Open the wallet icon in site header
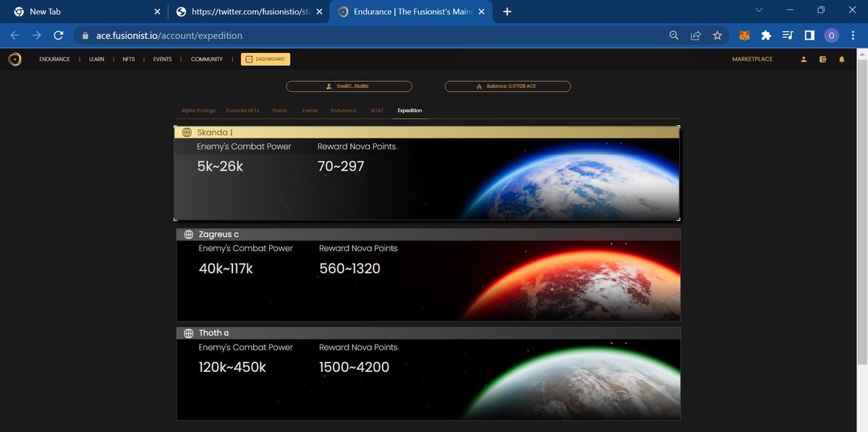This screenshot has width=868, height=432. tap(823, 59)
